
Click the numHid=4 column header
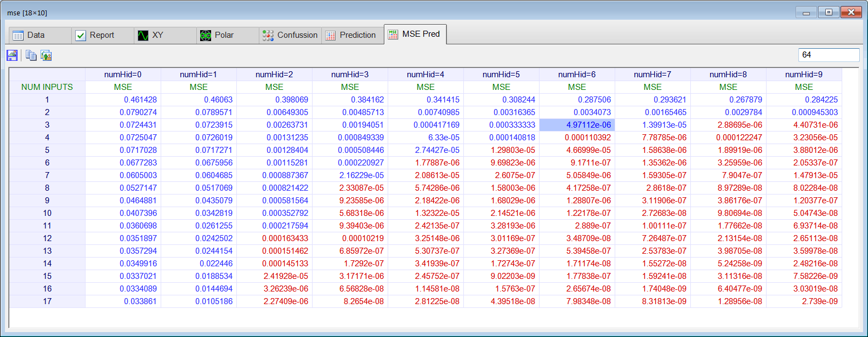(426, 75)
